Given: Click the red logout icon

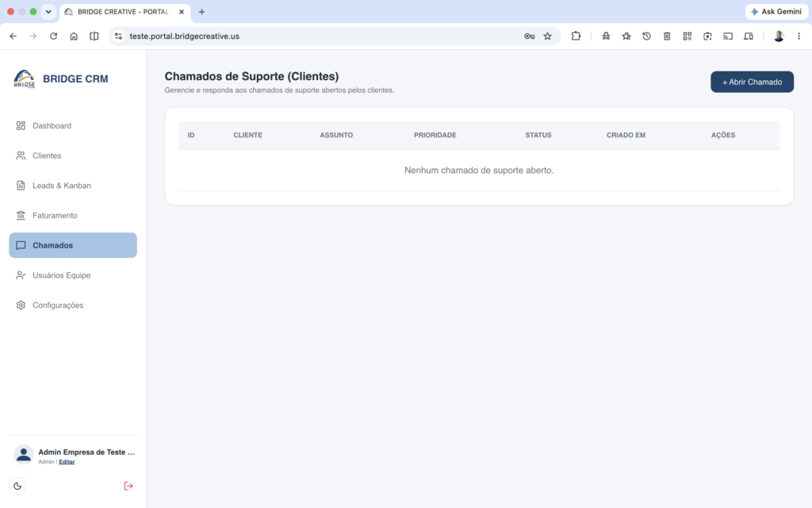Looking at the screenshot, I should coord(128,486).
